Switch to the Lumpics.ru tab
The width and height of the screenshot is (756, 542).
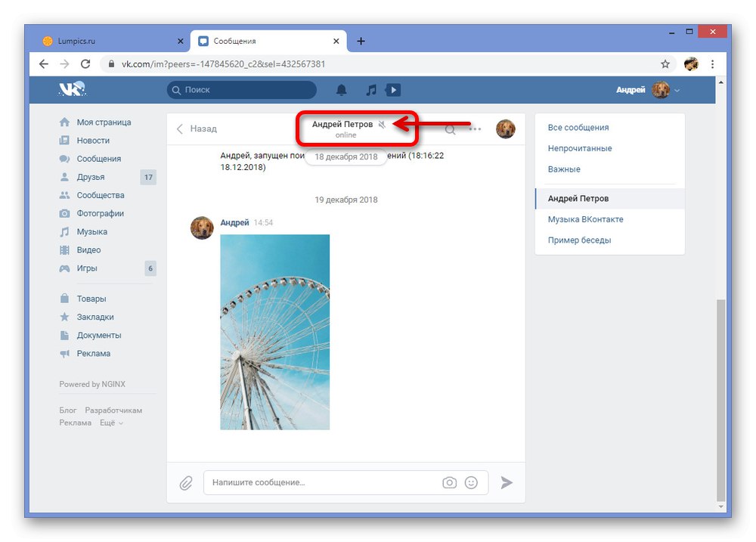coord(111,41)
